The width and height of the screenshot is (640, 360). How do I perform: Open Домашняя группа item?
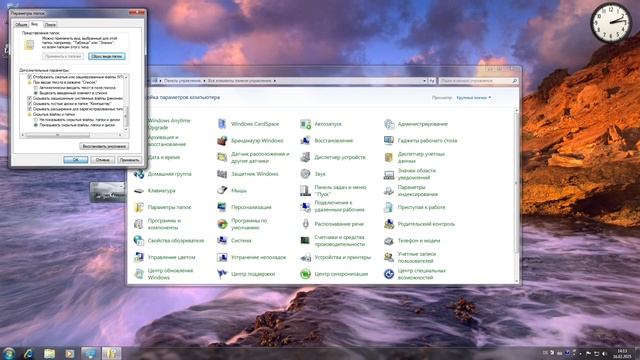(162, 174)
